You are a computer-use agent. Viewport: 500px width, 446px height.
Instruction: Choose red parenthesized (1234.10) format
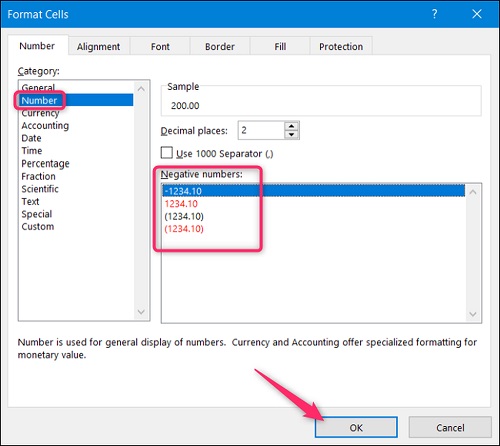tap(184, 229)
